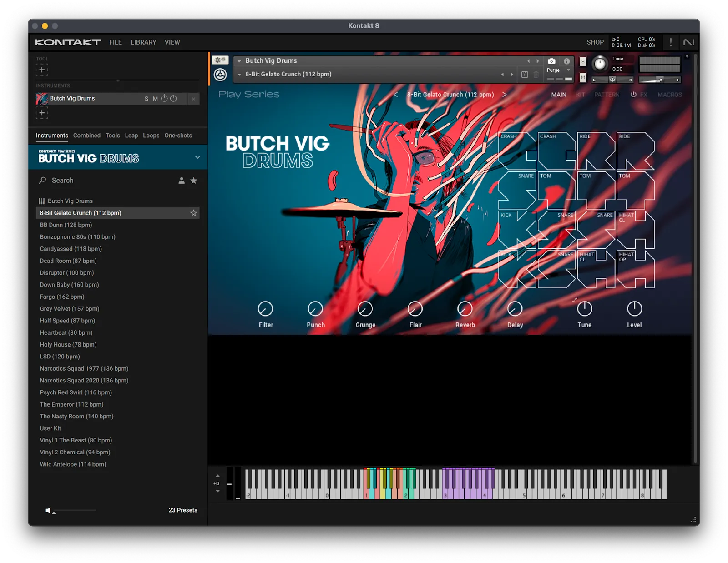
Task: Show user presets with the person icon
Action: click(x=182, y=181)
